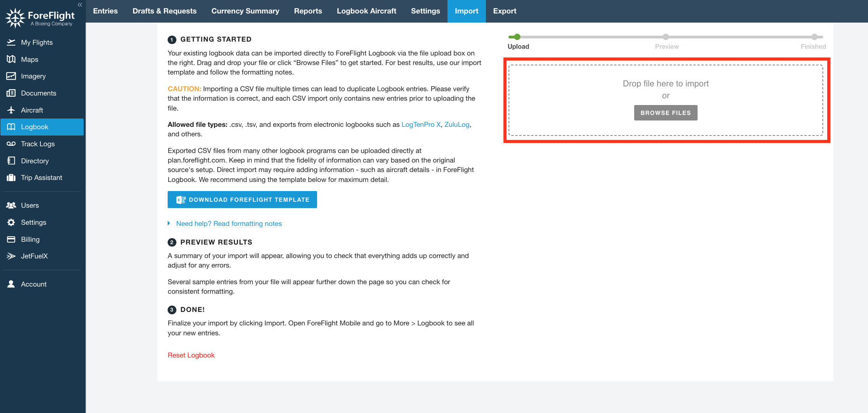
Task: Click the Upload step marker
Action: pos(517,37)
